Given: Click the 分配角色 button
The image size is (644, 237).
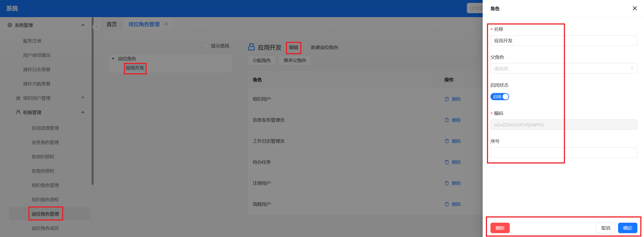Looking at the screenshot, I should pos(261,60).
